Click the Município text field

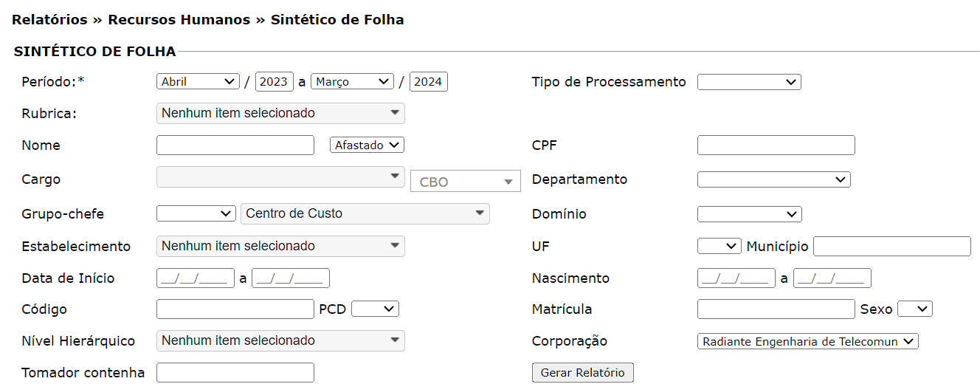click(x=891, y=246)
